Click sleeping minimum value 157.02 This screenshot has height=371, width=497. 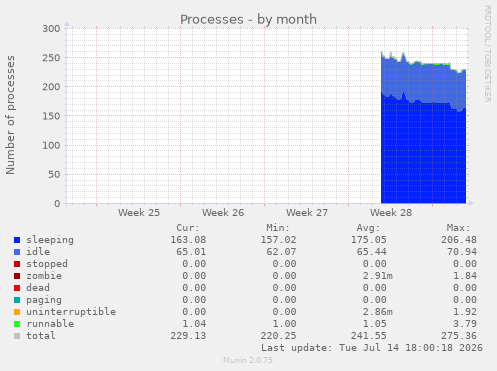[278, 240]
